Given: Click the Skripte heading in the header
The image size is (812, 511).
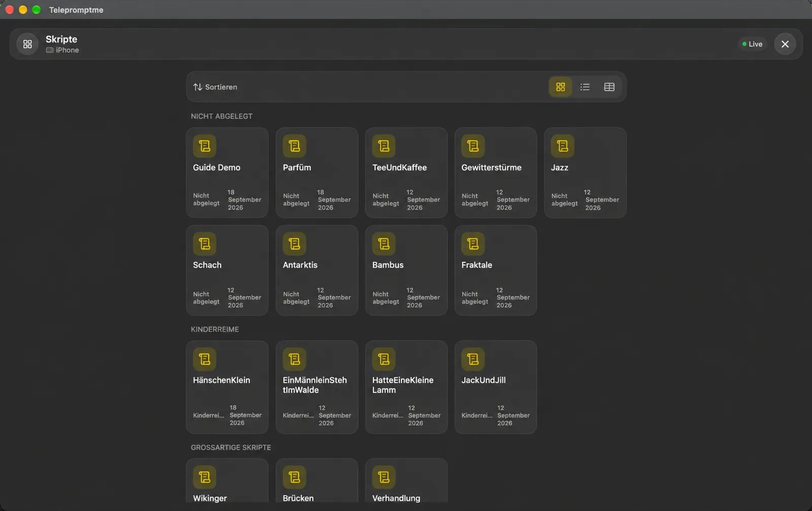Looking at the screenshot, I should (x=61, y=39).
